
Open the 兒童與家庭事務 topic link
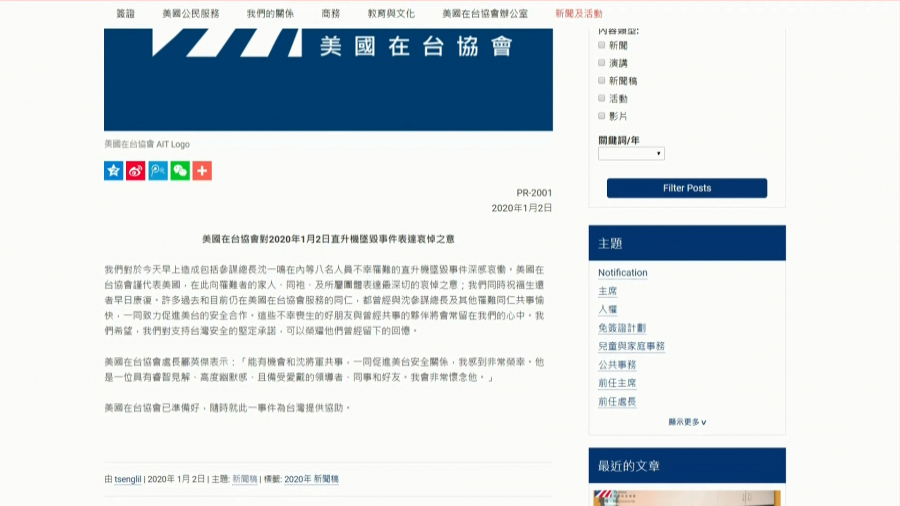coord(631,346)
